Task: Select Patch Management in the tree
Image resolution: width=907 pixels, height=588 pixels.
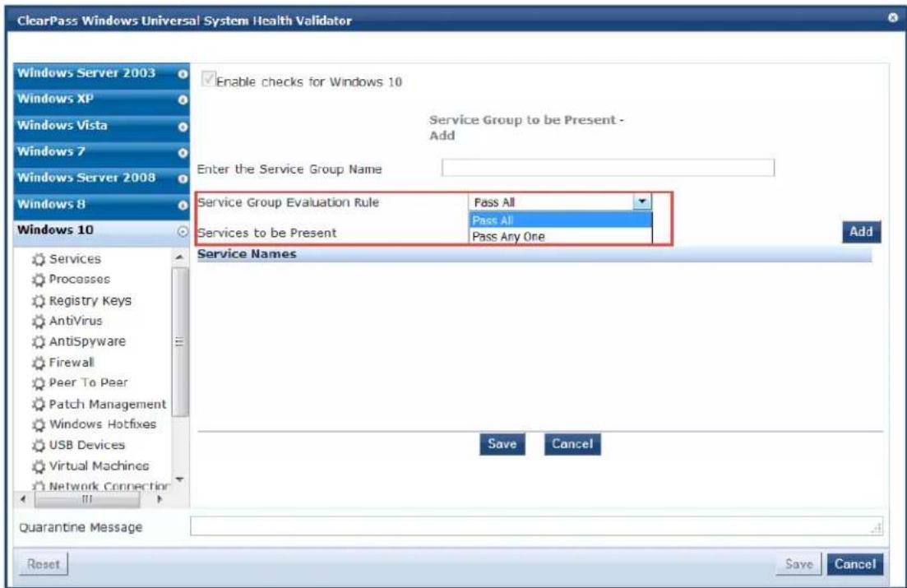Action: coord(108,404)
